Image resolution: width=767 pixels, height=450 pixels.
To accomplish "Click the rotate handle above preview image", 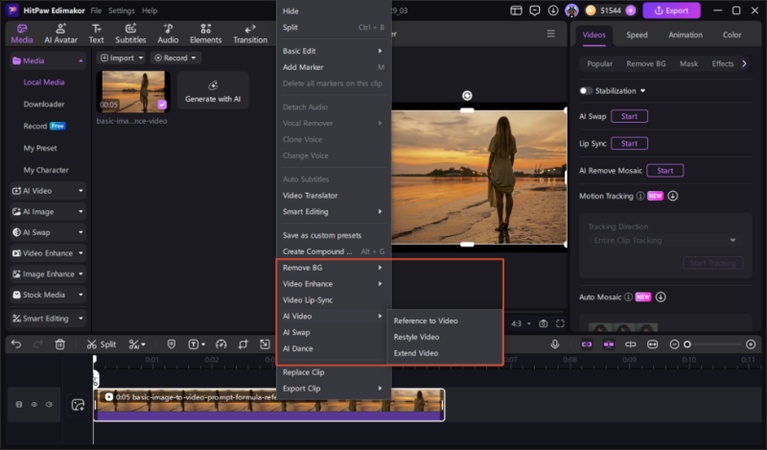I will (467, 95).
